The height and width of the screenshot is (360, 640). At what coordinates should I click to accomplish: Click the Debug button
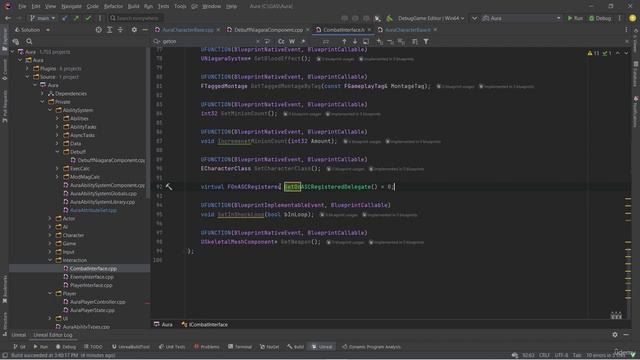click(x=600, y=18)
